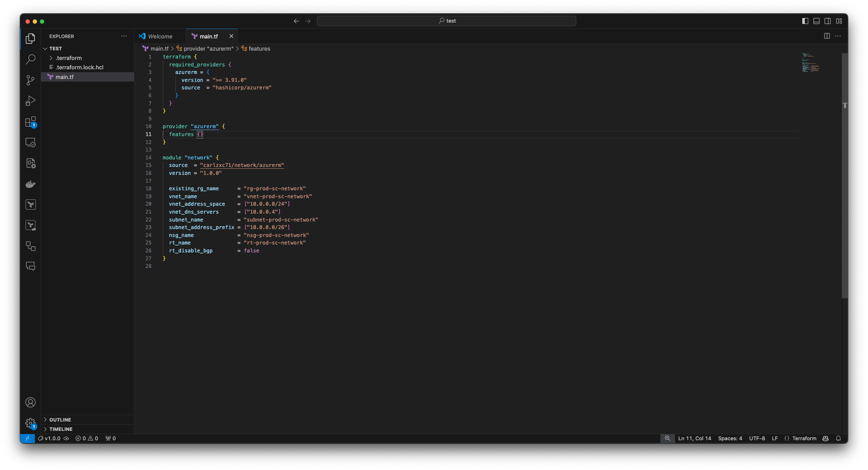The image size is (868, 470).
Task: Click Ln 11, Col 14 status item
Action: [694, 438]
